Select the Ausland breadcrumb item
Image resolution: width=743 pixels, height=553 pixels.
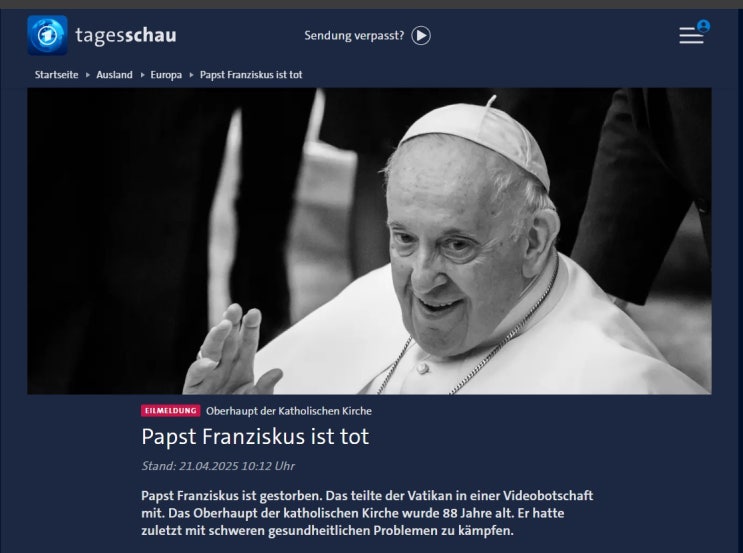pyautogui.click(x=114, y=74)
